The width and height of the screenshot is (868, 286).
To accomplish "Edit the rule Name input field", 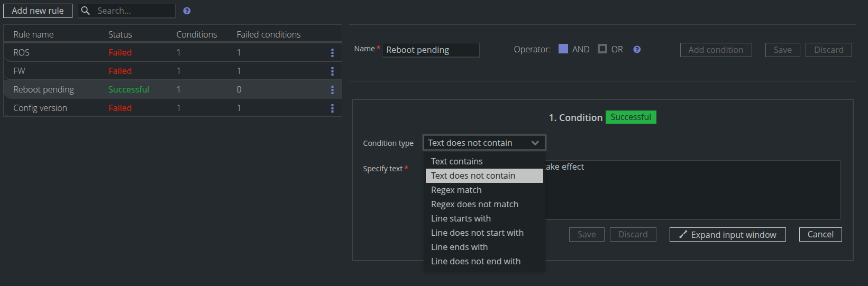I will pyautogui.click(x=430, y=50).
